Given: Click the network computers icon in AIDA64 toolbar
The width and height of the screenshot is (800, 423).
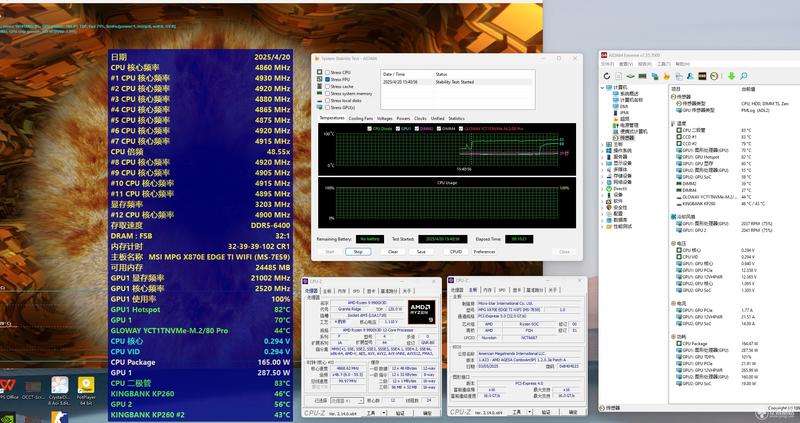Looking at the screenshot, I should 655,76.
